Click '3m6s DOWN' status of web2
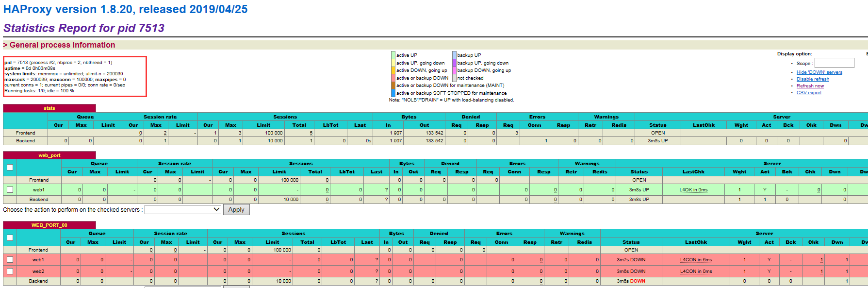 tap(631, 271)
